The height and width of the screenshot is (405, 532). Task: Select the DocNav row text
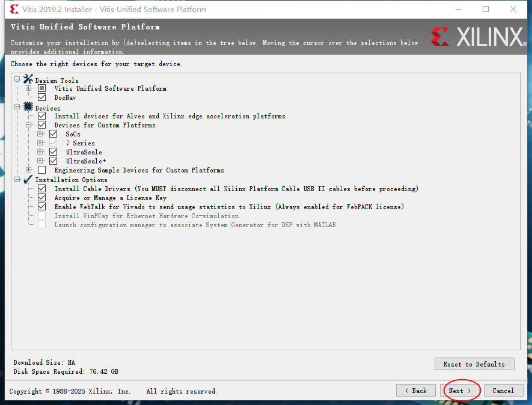click(x=65, y=98)
